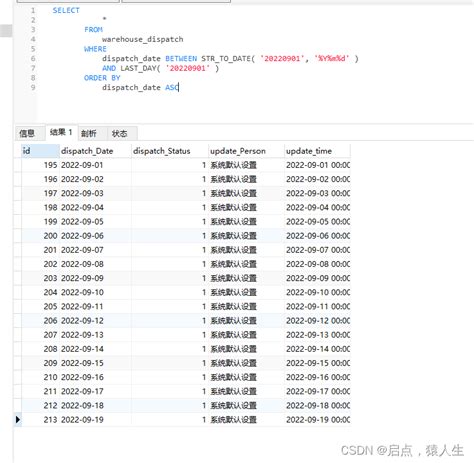
Task: Select the 结果 1 tab
Action: 61,132
